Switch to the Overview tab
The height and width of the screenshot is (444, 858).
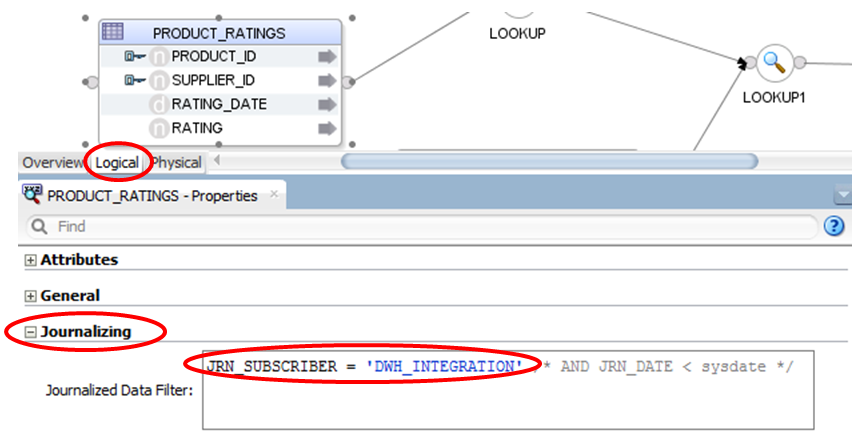pos(54,162)
